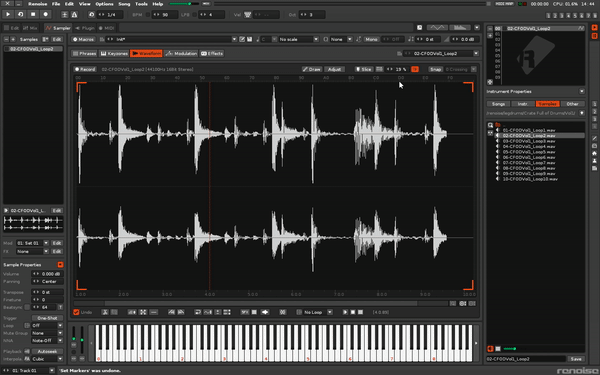600x375 pixels.
Task: Click the red playhead line in the waveform
Action: tap(209, 186)
